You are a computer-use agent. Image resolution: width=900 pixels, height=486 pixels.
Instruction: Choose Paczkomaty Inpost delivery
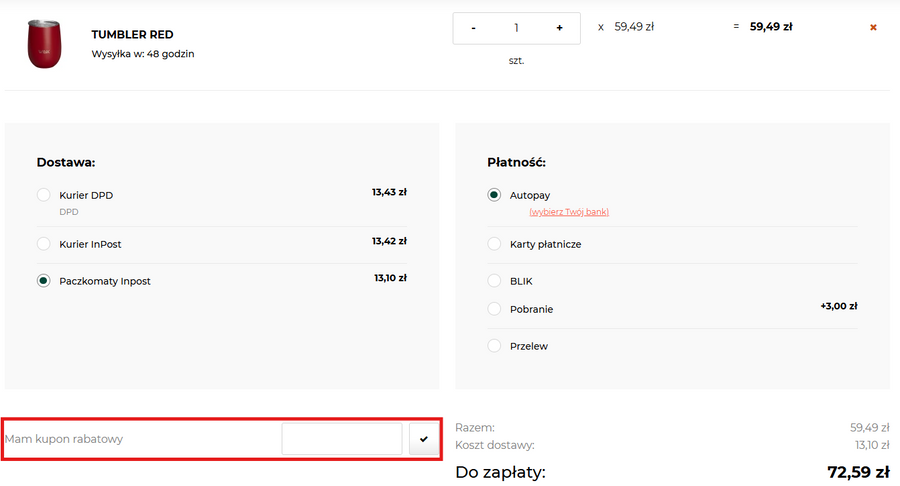44,281
